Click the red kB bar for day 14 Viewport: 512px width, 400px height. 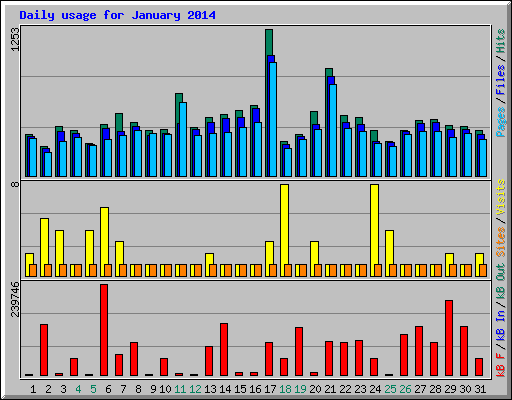[224, 349]
